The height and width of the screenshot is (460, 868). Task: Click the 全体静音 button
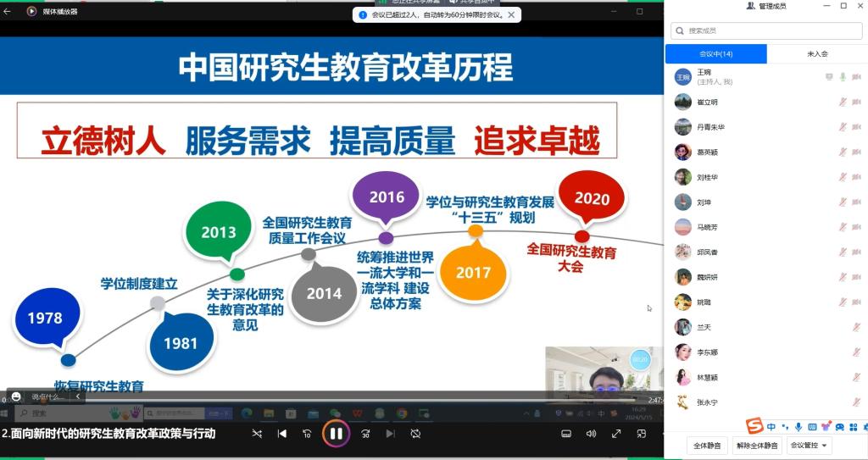coord(706,445)
